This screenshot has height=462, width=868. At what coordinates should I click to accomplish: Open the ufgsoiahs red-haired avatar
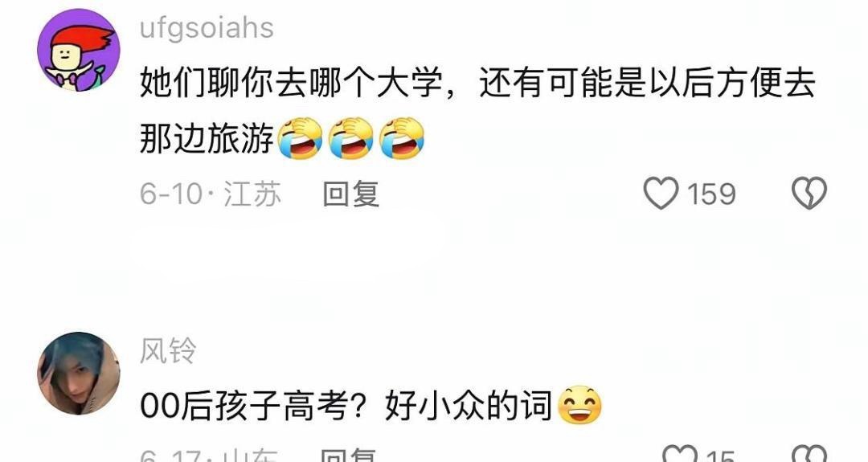click(79, 50)
